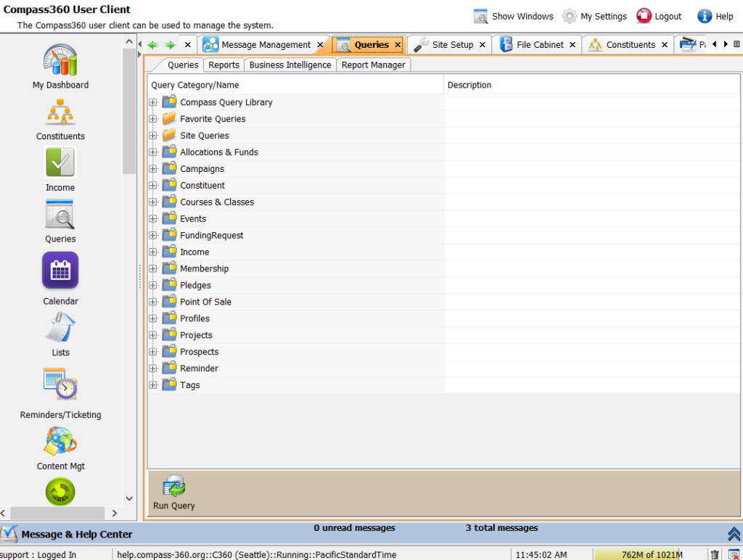Click the green back arrow
The width and height of the screenshot is (743, 560).
pyautogui.click(x=152, y=45)
